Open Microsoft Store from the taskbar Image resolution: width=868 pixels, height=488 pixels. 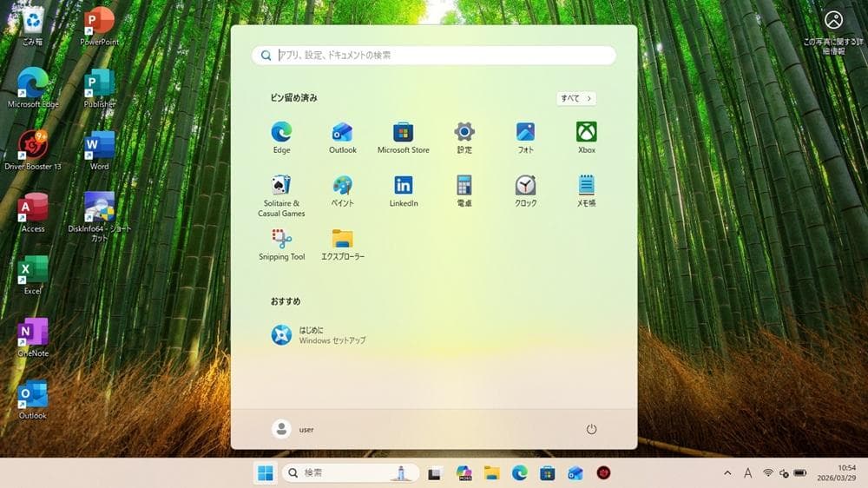tap(548, 473)
